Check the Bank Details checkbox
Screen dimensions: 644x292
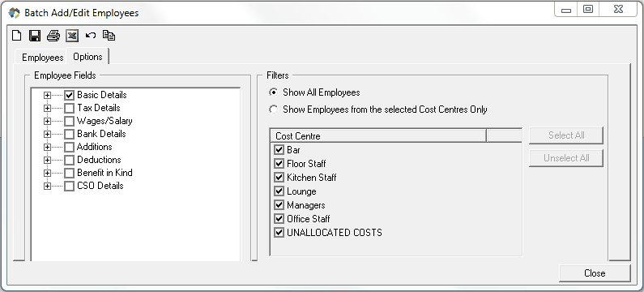pyautogui.click(x=69, y=134)
